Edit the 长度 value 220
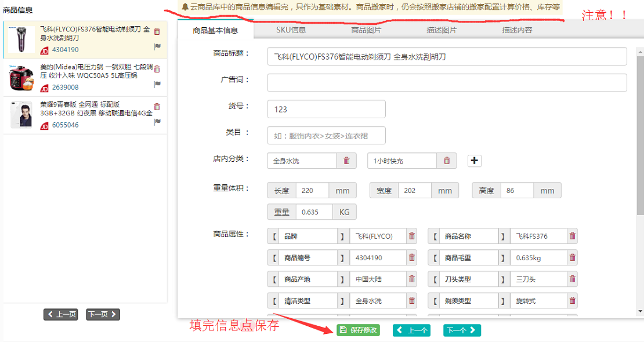This screenshot has width=644, height=342. (x=312, y=191)
